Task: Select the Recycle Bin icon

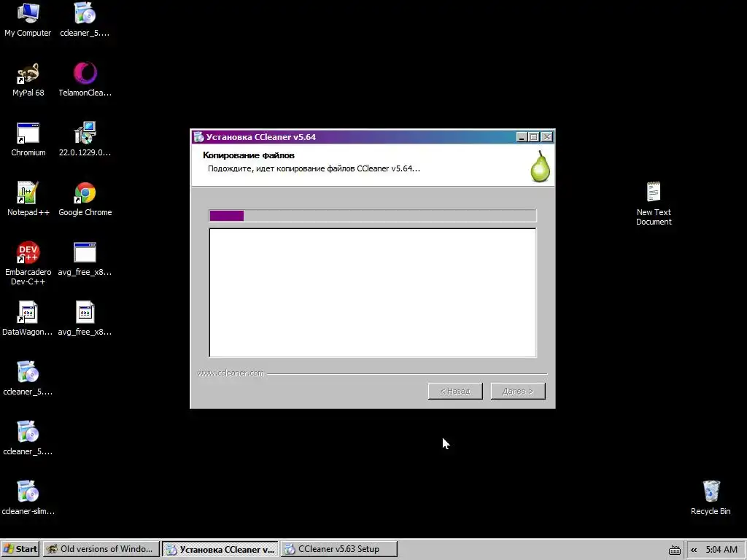Action: pos(711,498)
